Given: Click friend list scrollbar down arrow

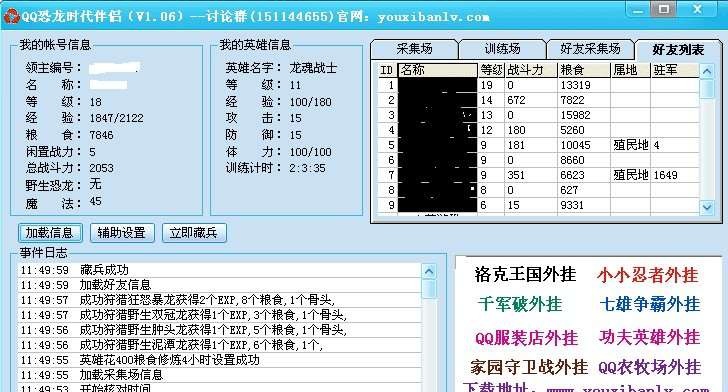Looking at the screenshot, I should (x=707, y=207).
